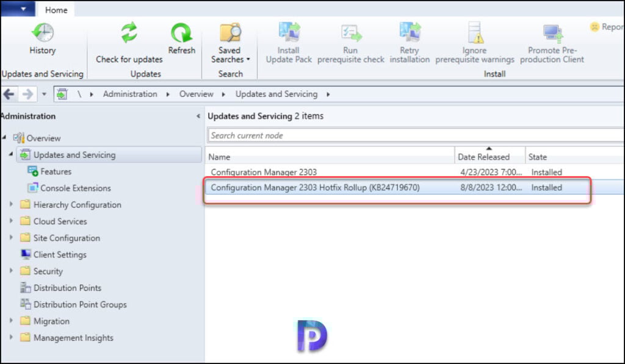This screenshot has height=364, width=625.
Task: Select Security in the navigation tree
Action: coord(48,271)
